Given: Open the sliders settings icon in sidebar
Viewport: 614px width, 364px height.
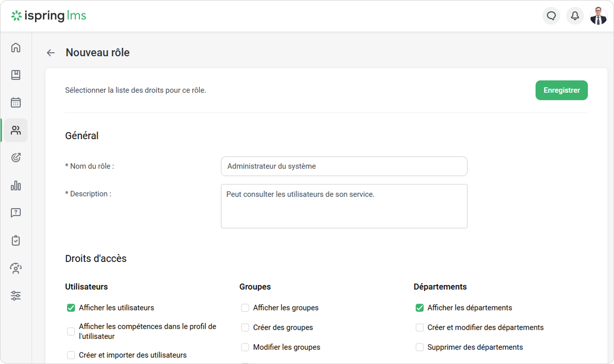Looking at the screenshot, I should [x=16, y=296].
